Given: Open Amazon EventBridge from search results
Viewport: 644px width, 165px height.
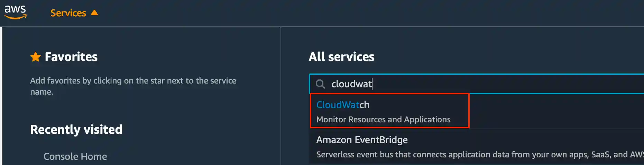Looking at the screenshot, I should point(362,140).
